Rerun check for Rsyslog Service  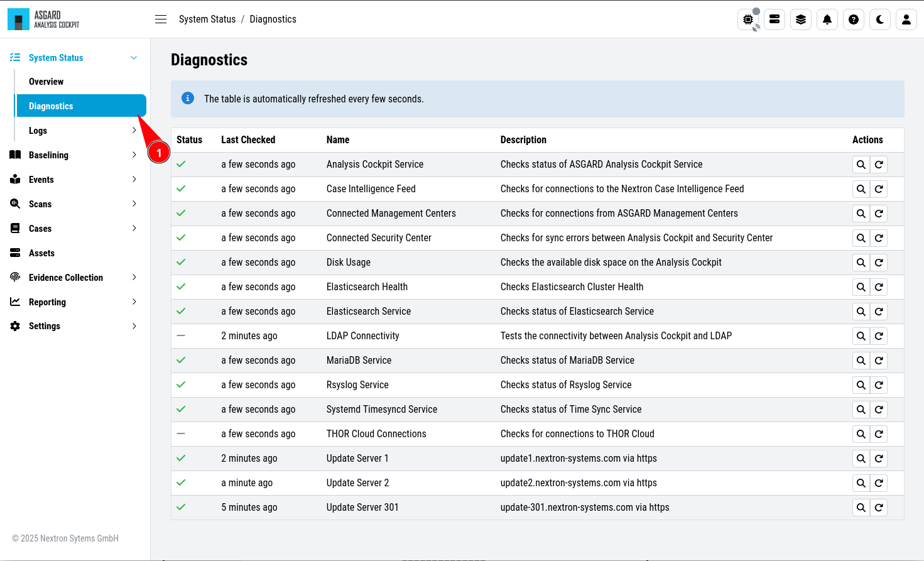click(x=879, y=385)
